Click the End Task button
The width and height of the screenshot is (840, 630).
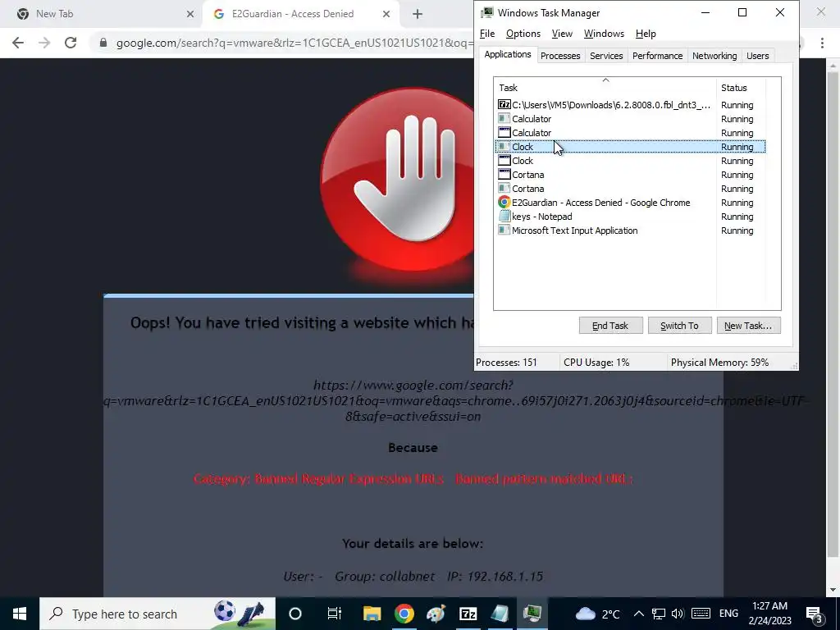610,325
